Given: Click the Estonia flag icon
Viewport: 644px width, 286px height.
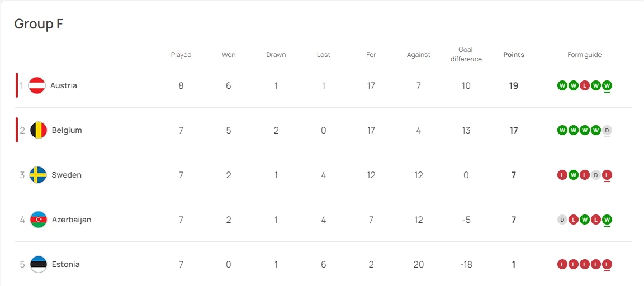Looking at the screenshot, I should (x=38, y=264).
